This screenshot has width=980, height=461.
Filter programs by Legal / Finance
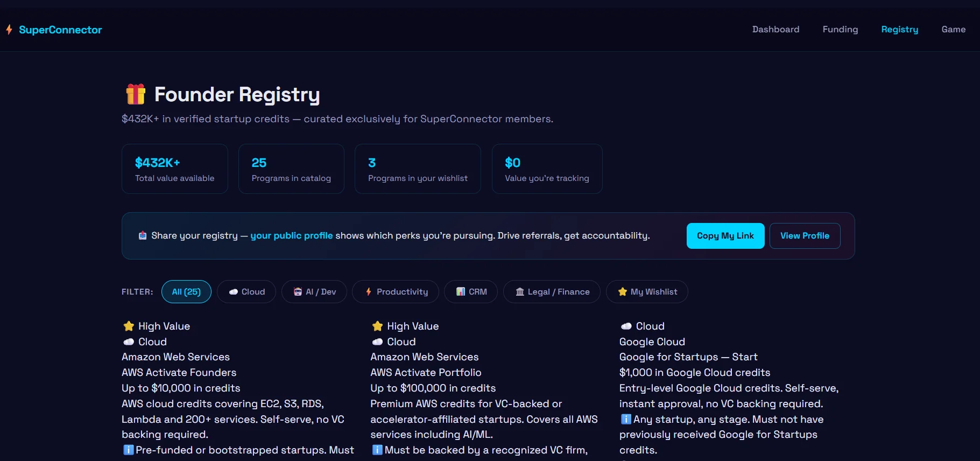tap(552, 292)
